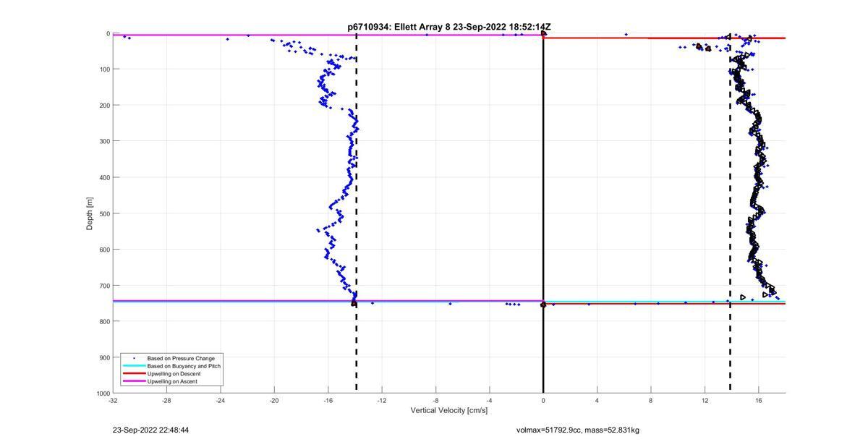Click the x-axis tick label '-24'

coord(220,400)
